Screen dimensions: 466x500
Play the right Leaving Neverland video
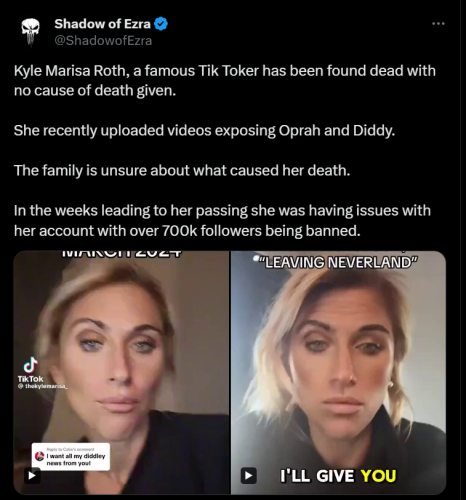[249, 475]
